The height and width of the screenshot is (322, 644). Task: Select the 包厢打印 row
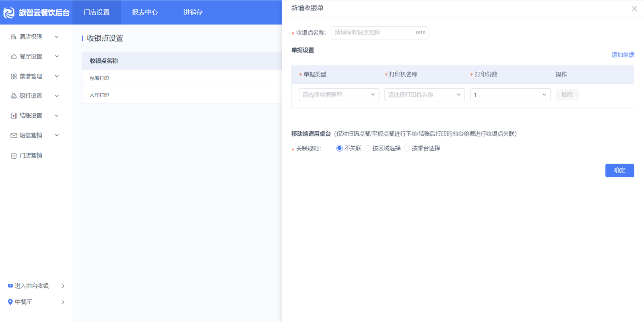(x=182, y=78)
